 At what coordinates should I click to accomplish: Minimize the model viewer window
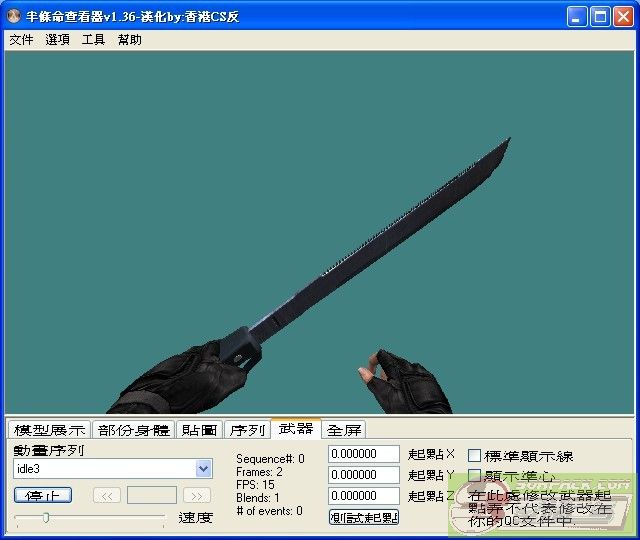[x=577, y=17]
